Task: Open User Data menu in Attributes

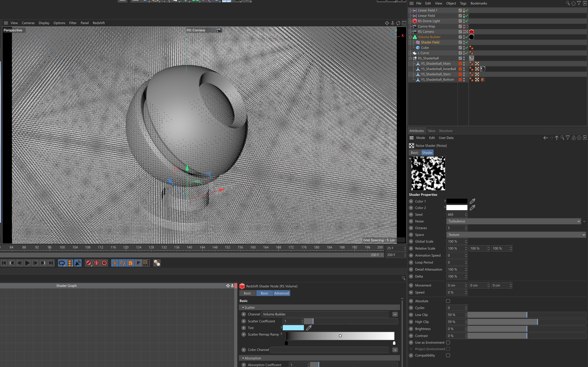Action: click(446, 138)
